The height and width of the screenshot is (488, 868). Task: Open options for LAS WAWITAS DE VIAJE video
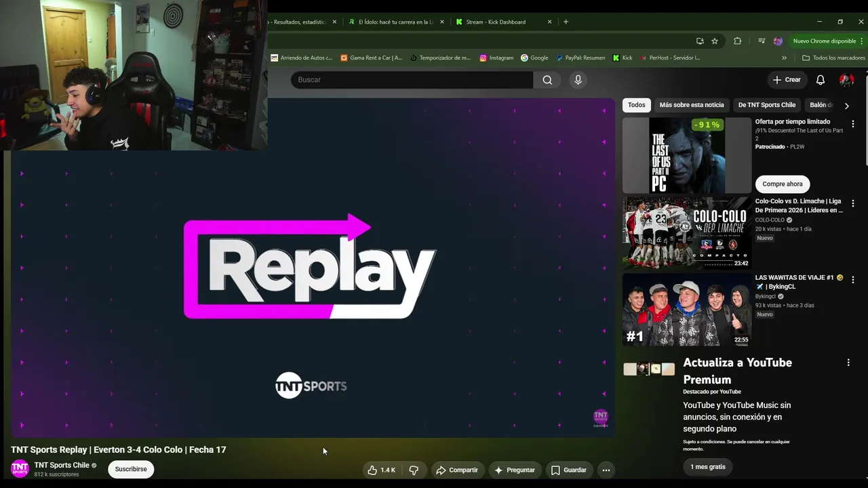coord(853,279)
